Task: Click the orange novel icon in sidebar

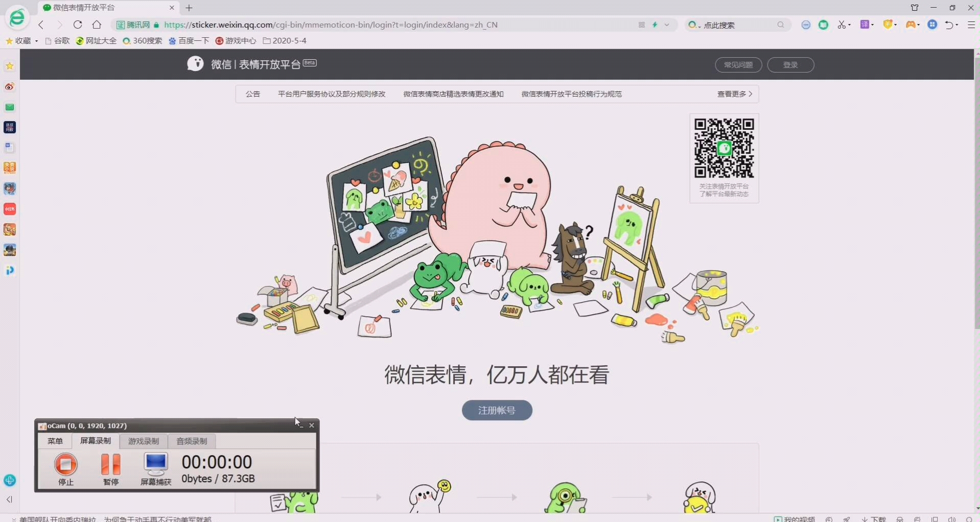Action: [10, 168]
